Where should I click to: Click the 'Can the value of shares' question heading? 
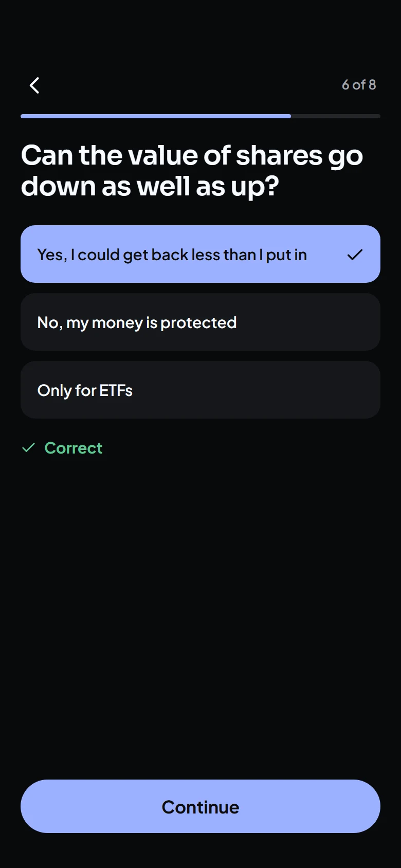click(x=192, y=171)
